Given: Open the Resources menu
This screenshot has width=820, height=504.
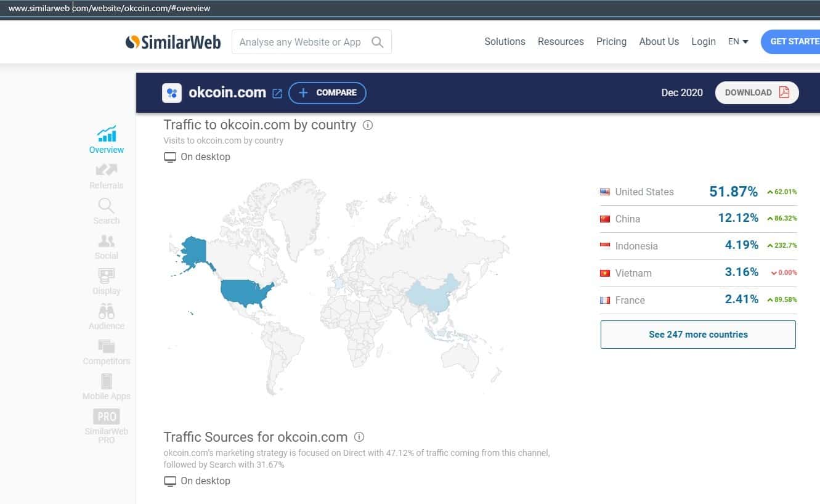Looking at the screenshot, I should pyautogui.click(x=561, y=42).
